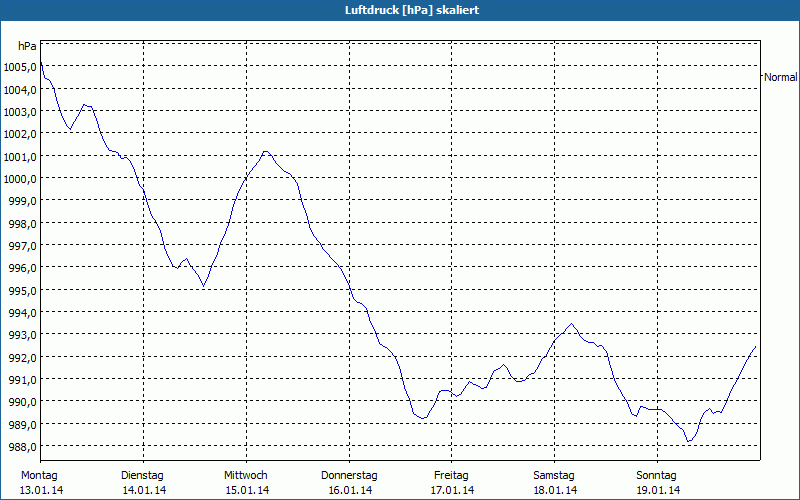Click the 988,0 y-axis value
Screen dimensions: 800x500
tap(22, 447)
